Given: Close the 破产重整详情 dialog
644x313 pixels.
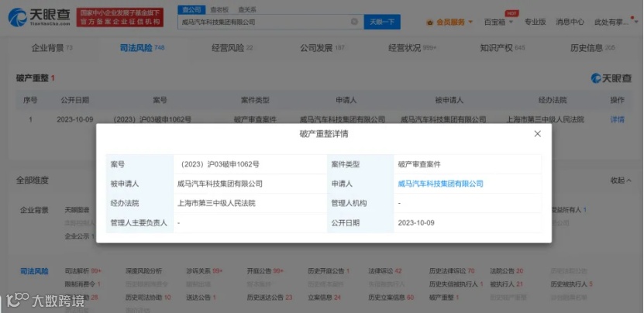Looking at the screenshot, I should coord(537,134).
